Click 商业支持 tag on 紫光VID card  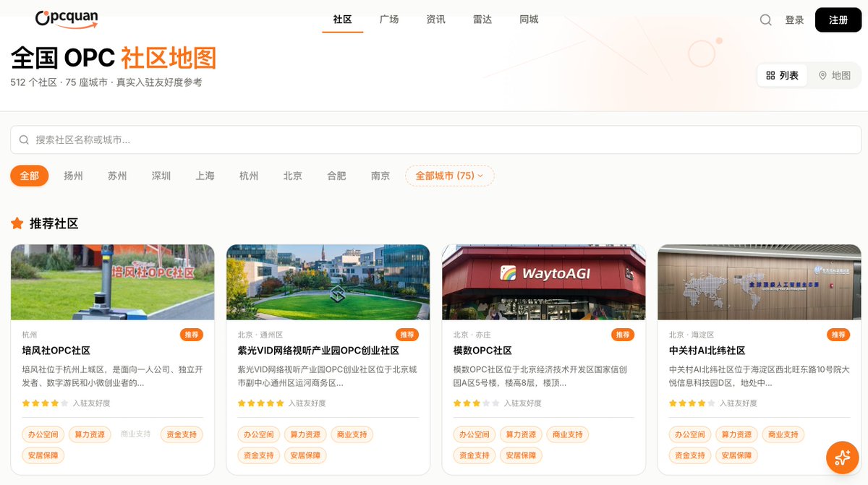click(352, 434)
